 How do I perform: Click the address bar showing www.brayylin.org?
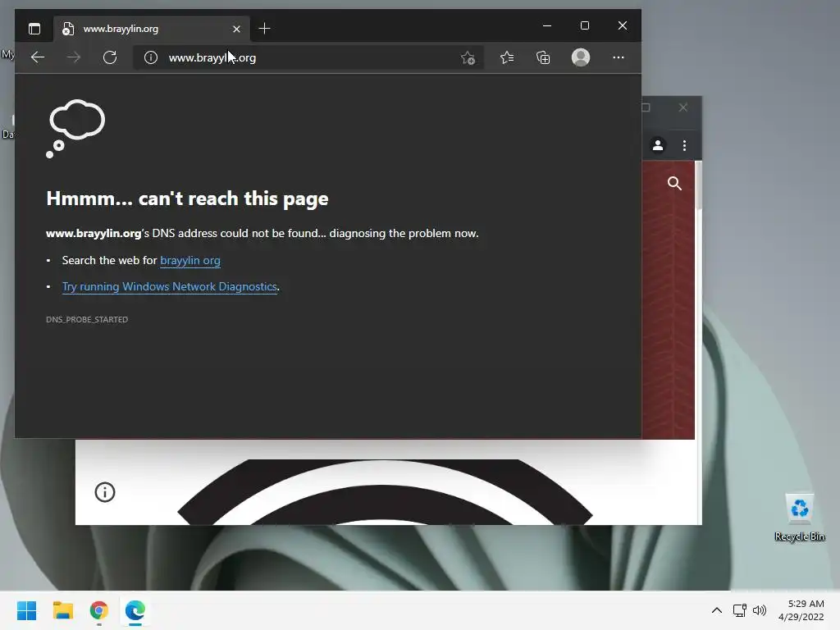click(x=308, y=57)
